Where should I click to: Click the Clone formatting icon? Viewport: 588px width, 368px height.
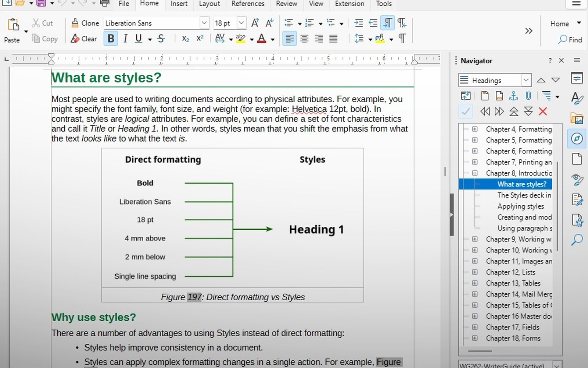[75, 23]
